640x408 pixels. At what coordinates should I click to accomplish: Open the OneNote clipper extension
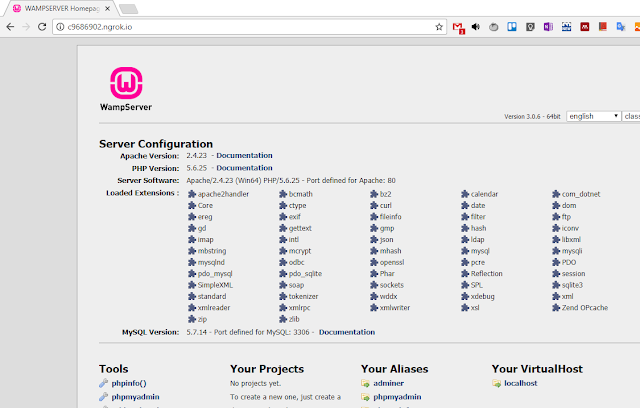tap(548, 27)
